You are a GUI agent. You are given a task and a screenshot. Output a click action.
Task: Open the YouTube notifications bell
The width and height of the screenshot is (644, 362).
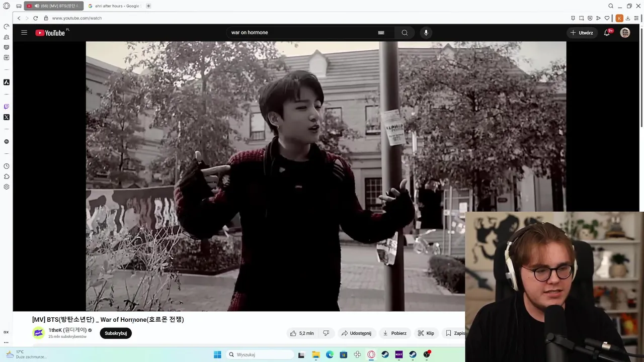(x=607, y=33)
